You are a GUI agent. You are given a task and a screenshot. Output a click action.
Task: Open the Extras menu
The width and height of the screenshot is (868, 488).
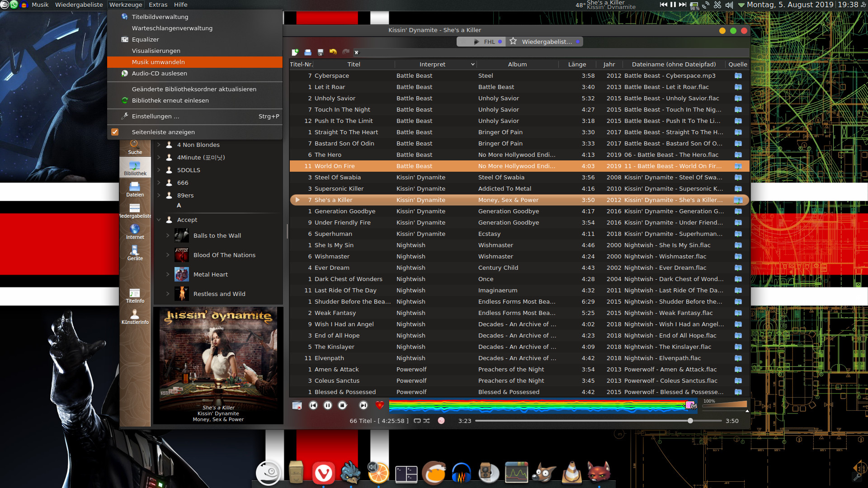(x=158, y=5)
